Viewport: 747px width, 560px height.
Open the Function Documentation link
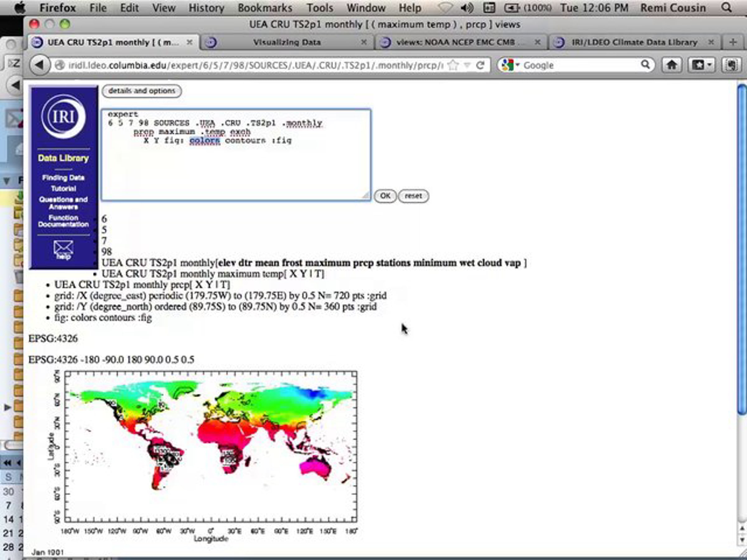click(63, 221)
